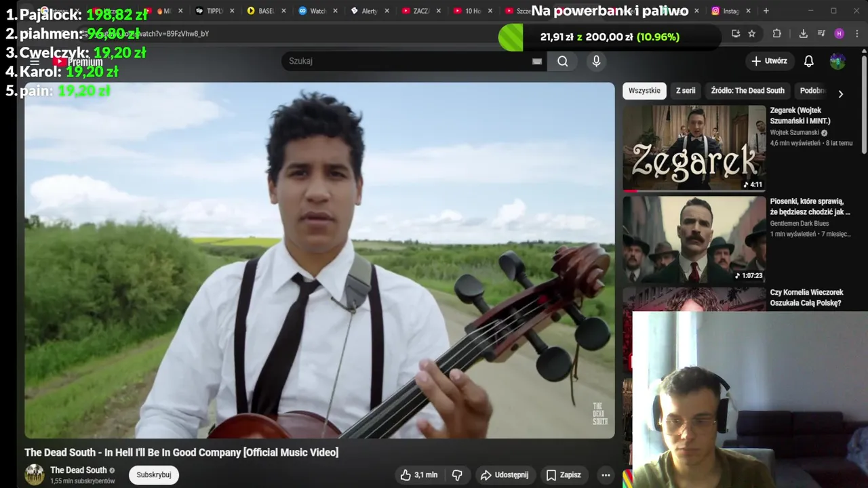The width and height of the screenshot is (868, 488).
Task: Click the YouTube Premium logo
Action: [79, 62]
